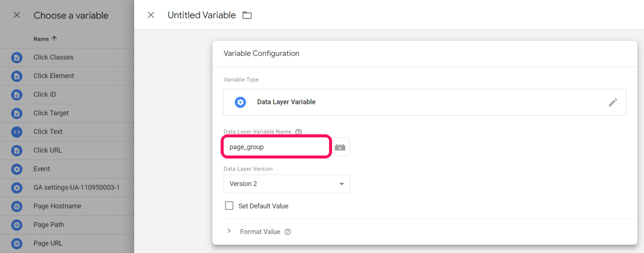
Task: Click the folder icon next to Untitled Variable
Action: (x=247, y=15)
